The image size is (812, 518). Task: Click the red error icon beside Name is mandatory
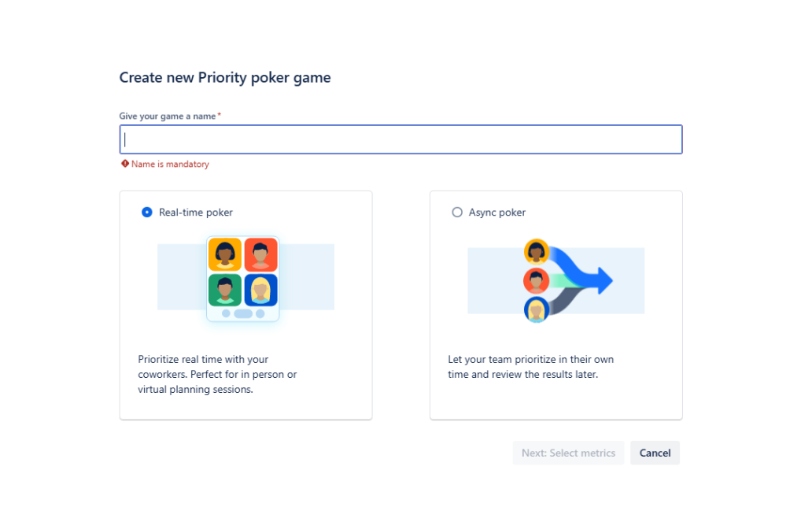pos(125,164)
